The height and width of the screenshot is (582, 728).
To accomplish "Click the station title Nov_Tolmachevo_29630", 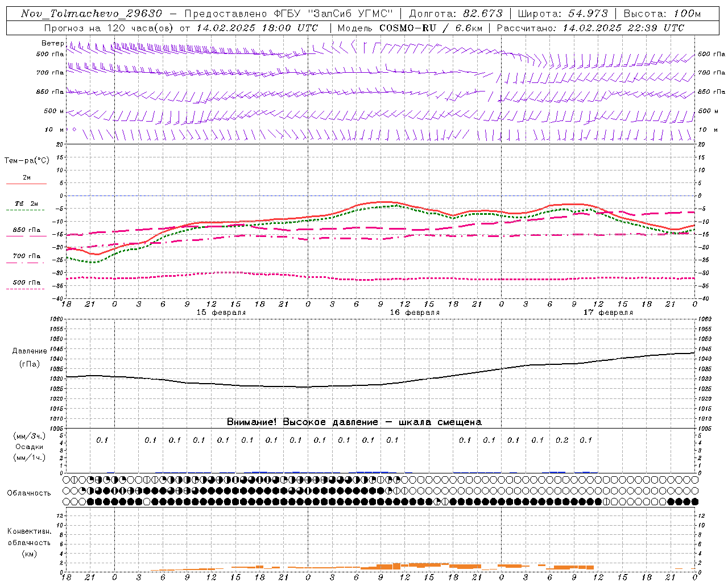I will pyautogui.click(x=91, y=14).
